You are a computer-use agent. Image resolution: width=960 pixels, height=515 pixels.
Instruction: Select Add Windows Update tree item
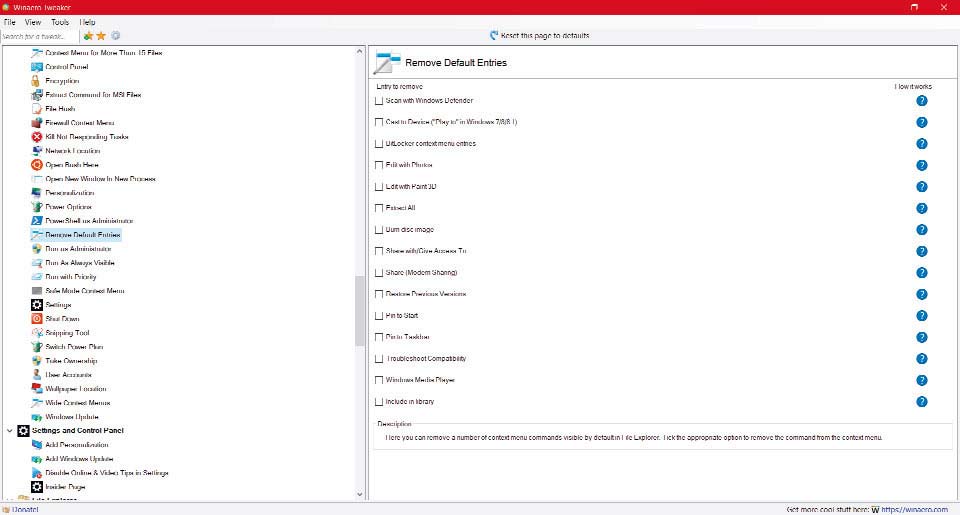[79, 459]
